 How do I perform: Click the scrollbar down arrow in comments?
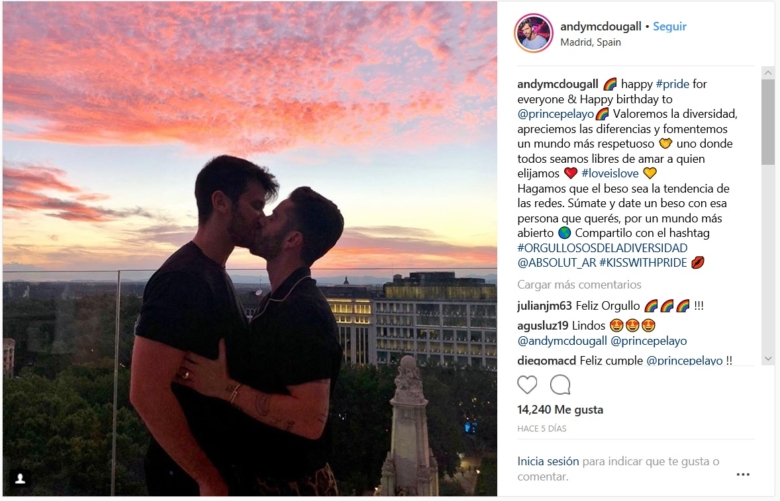768,358
